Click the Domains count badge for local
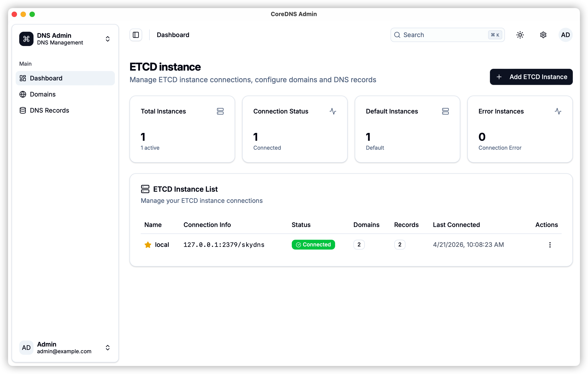588x374 pixels. pos(359,245)
